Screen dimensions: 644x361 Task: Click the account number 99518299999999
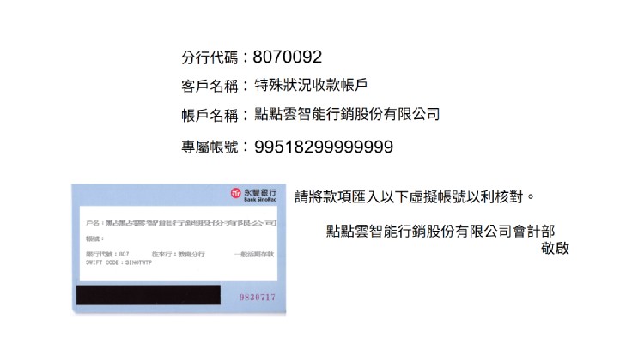click(324, 147)
